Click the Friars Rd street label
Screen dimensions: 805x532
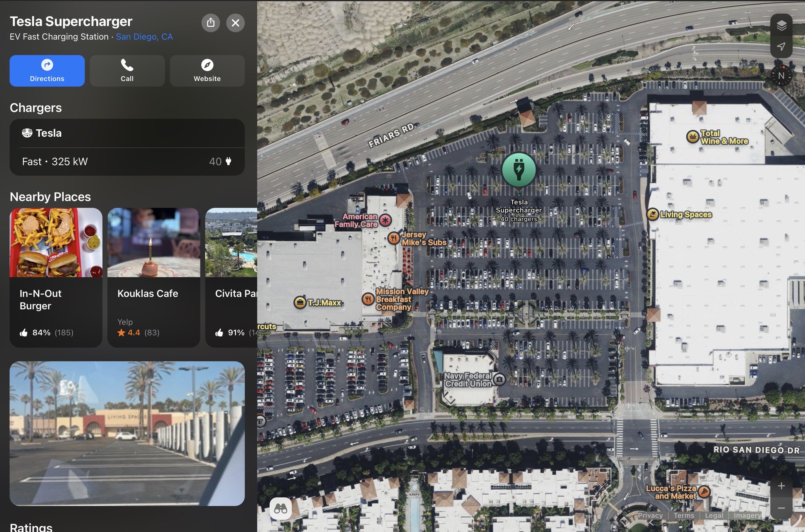click(x=391, y=135)
